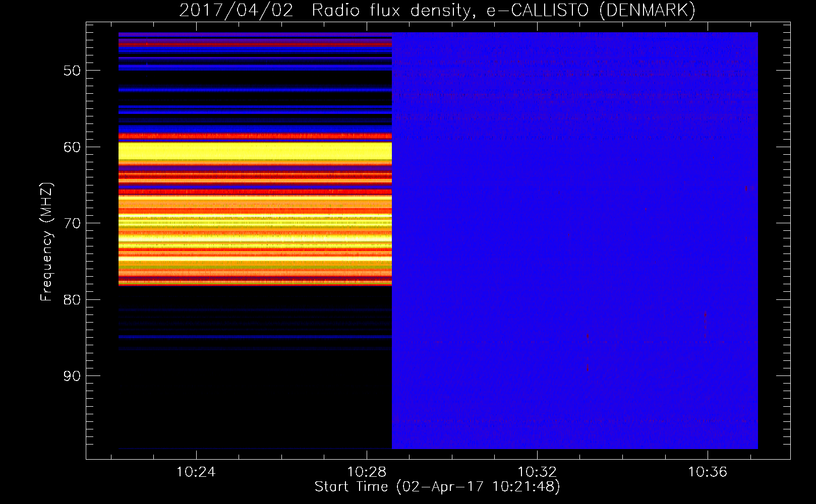Select the 70 frequency tick label

tap(72, 223)
